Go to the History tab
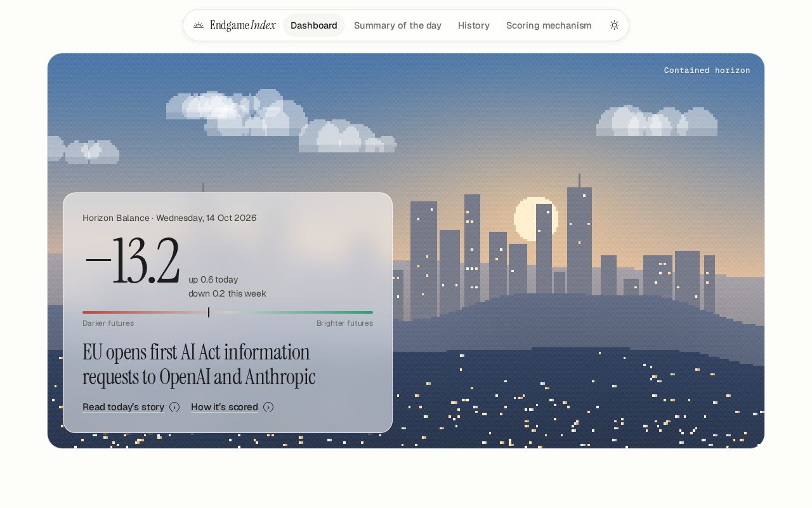Image resolution: width=812 pixels, height=508 pixels. (474, 25)
